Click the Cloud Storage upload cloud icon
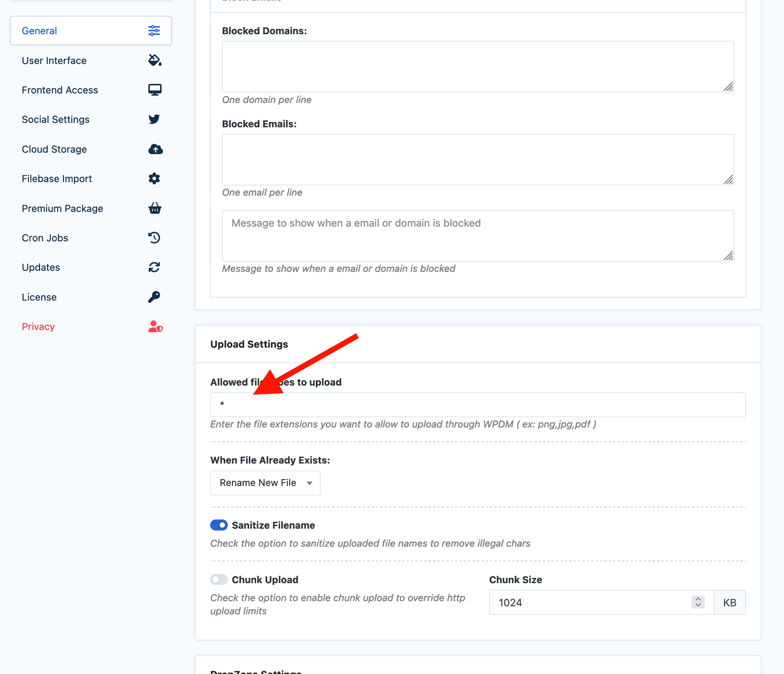This screenshot has width=784, height=674. [x=156, y=149]
